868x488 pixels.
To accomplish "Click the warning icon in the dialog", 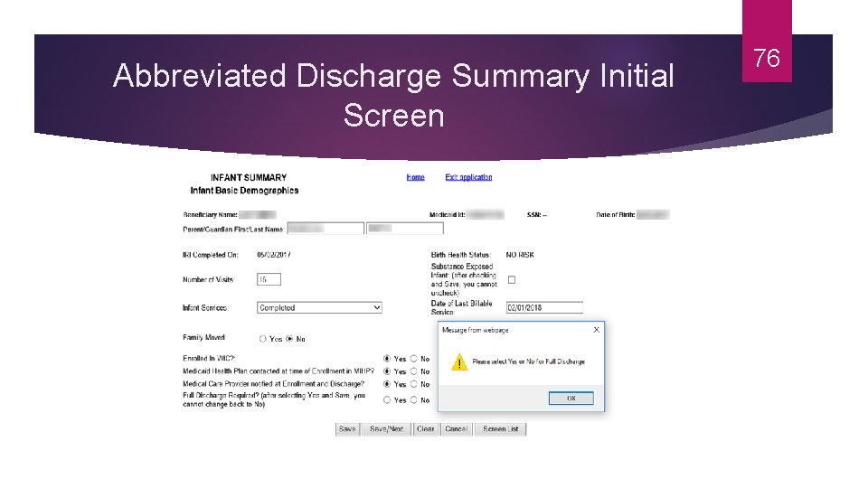I will pyautogui.click(x=459, y=361).
